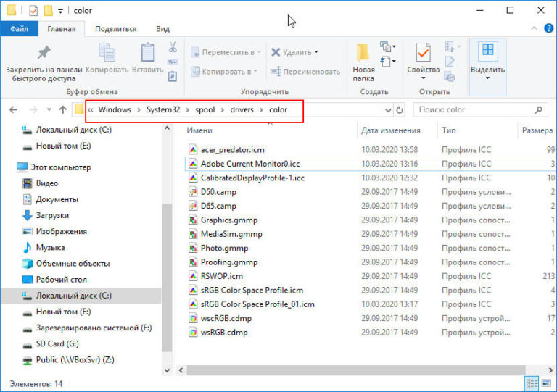
Task: Select the RSWOP.icm file
Action: pyautogui.click(x=221, y=276)
